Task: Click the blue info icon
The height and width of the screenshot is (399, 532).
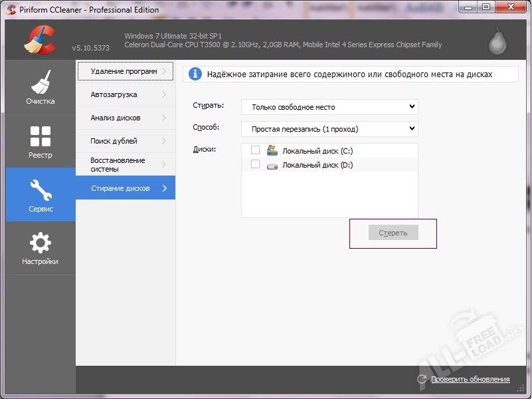Action: click(195, 74)
